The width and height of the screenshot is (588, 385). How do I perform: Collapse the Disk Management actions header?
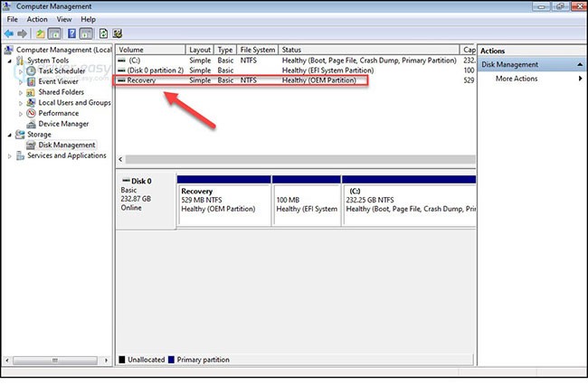coord(580,64)
